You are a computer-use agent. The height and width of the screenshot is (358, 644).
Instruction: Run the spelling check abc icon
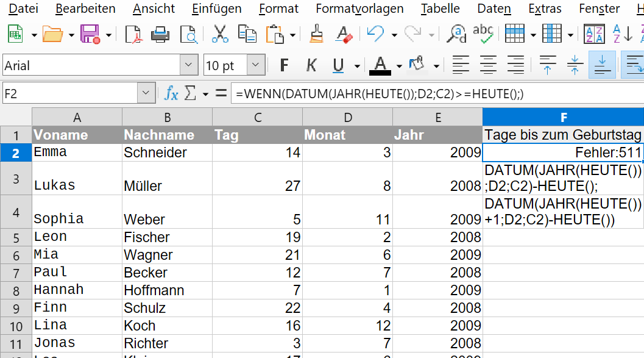coord(483,34)
